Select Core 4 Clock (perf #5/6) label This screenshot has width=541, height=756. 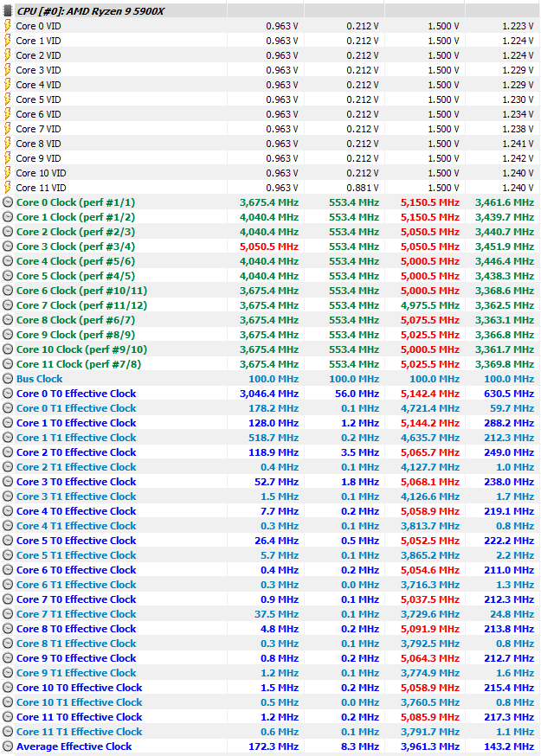[76, 261]
